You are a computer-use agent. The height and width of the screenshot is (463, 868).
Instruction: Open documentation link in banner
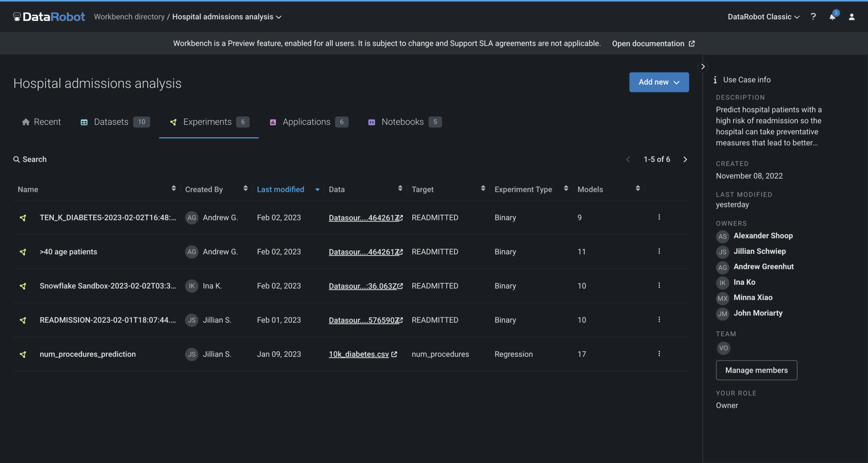click(653, 44)
